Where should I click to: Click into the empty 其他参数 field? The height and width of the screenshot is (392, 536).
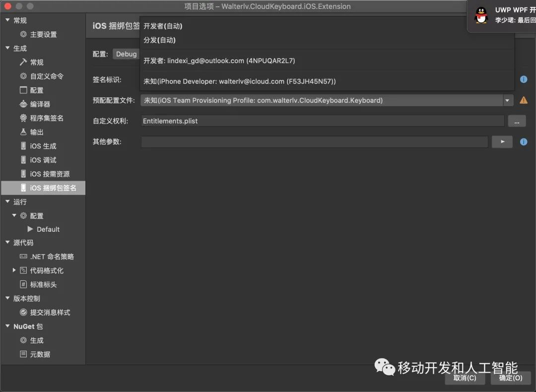[x=315, y=141]
